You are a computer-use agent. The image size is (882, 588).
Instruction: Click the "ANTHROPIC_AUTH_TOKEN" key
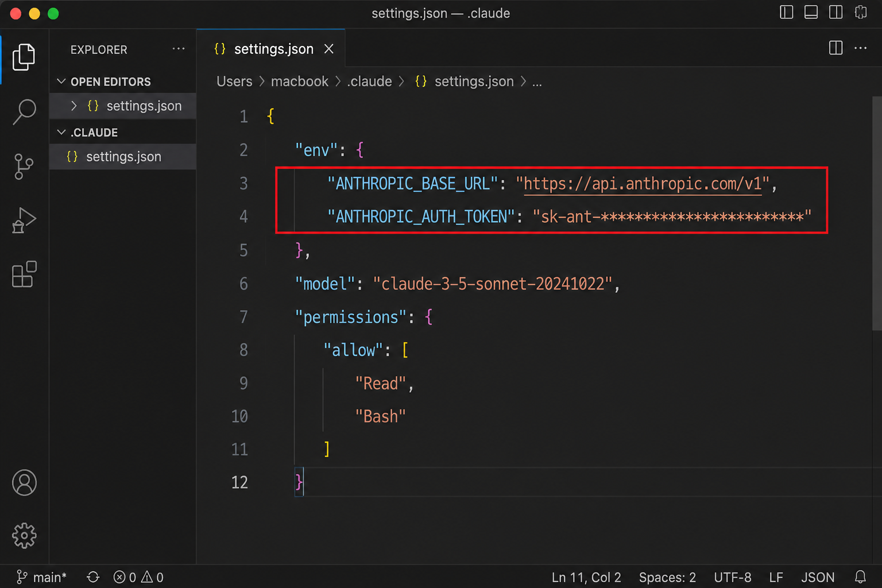tap(421, 217)
